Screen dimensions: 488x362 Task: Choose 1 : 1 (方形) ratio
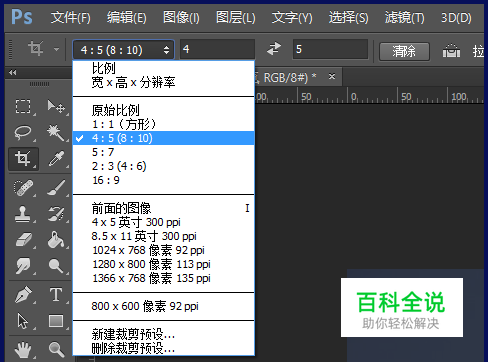click(163, 124)
